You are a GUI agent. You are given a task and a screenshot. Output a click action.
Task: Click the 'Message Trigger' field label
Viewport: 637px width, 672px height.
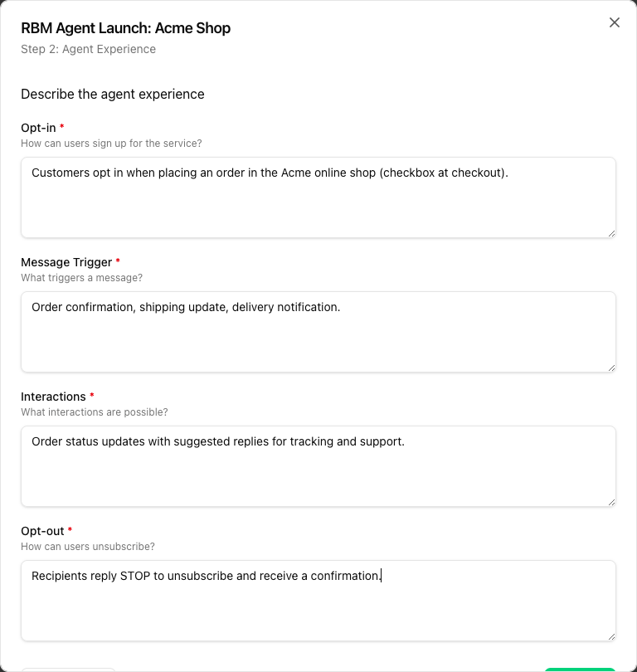[x=66, y=262]
